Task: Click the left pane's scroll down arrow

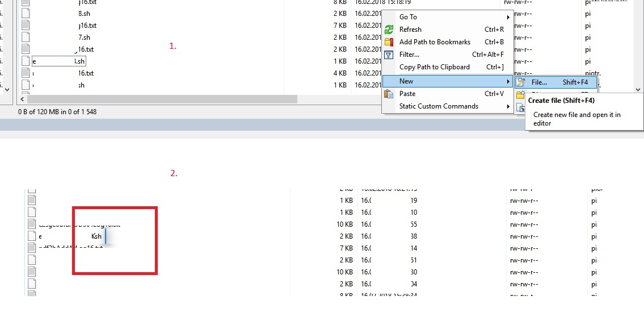Action: 6,89
